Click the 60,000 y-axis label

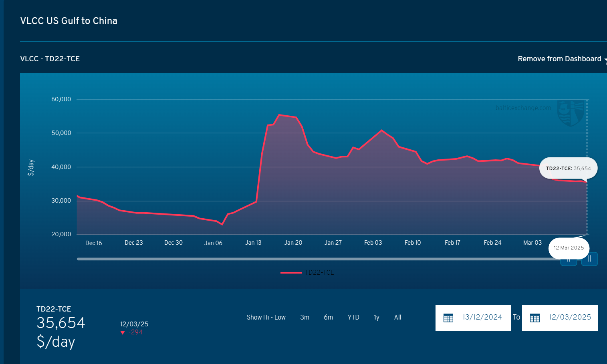61,99
